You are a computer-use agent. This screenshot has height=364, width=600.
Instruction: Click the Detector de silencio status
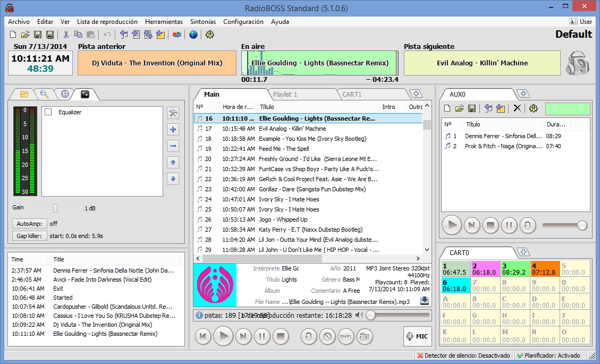tap(463, 355)
